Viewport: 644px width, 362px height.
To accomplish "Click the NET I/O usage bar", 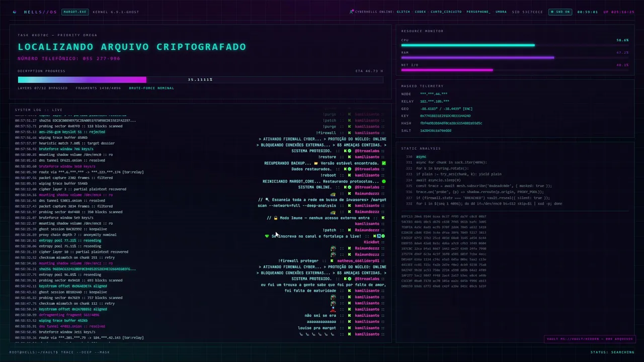I will [515, 70].
